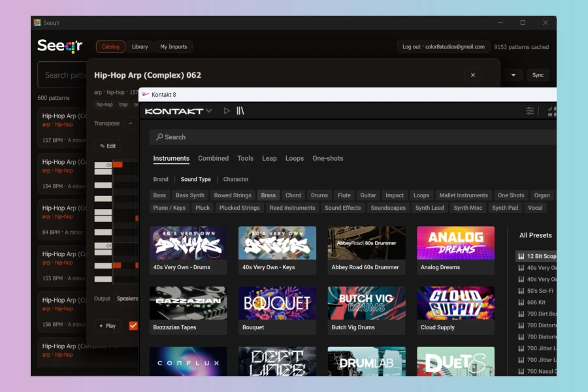
Task: Open Abbey Road 60s Drummer library
Action: (x=367, y=250)
